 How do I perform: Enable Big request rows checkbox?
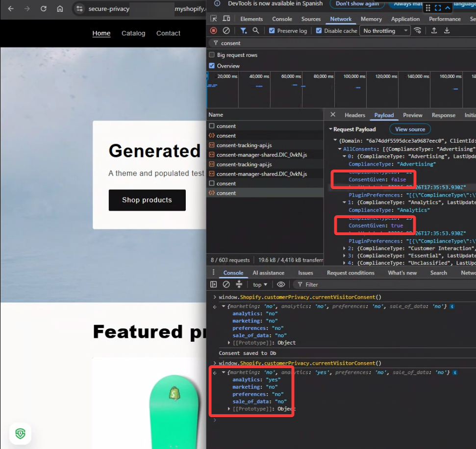212,54
